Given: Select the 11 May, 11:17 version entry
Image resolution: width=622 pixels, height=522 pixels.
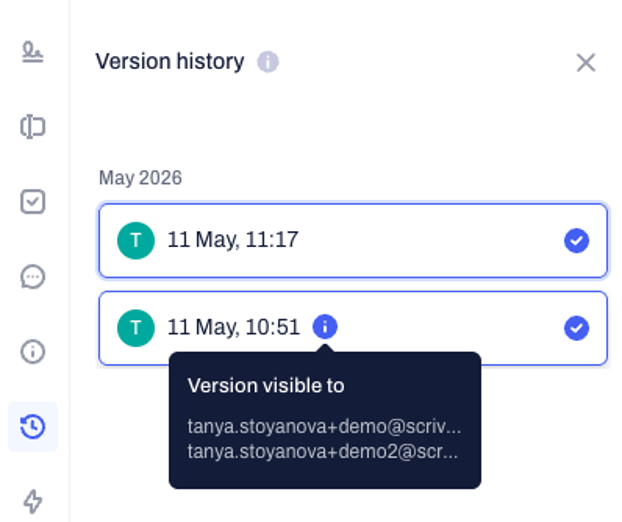Looking at the screenshot, I should coord(353,240).
